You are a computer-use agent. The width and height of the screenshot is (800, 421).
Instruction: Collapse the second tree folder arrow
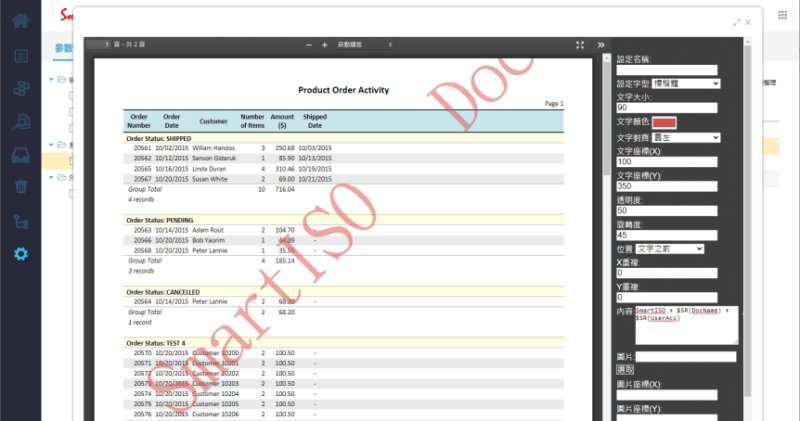pyautogui.click(x=51, y=145)
